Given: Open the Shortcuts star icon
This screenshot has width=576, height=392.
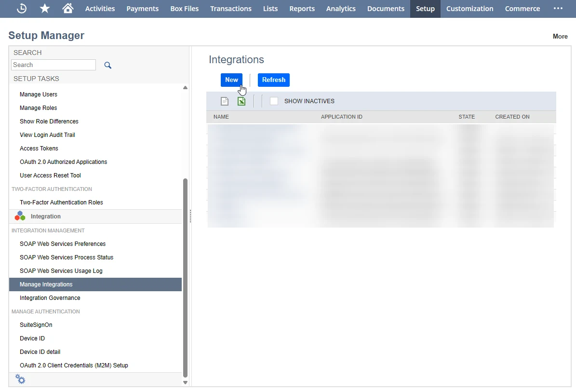Looking at the screenshot, I should tap(45, 9).
